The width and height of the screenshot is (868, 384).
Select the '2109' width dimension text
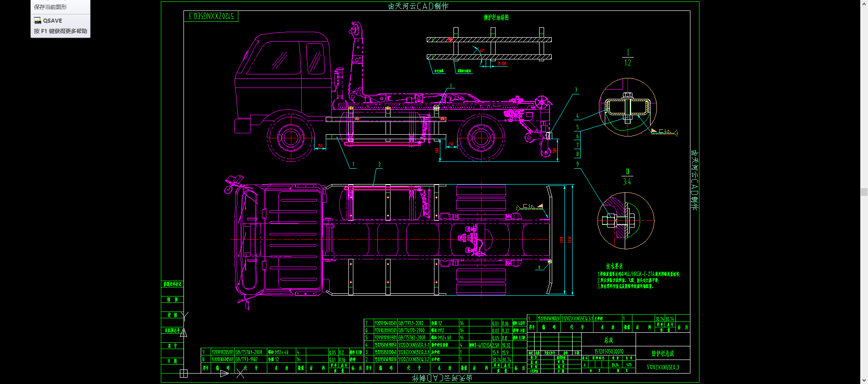click(562, 240)
